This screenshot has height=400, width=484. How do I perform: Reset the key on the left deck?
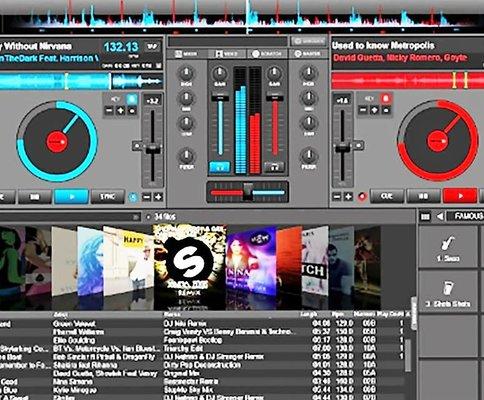point(132,111)
